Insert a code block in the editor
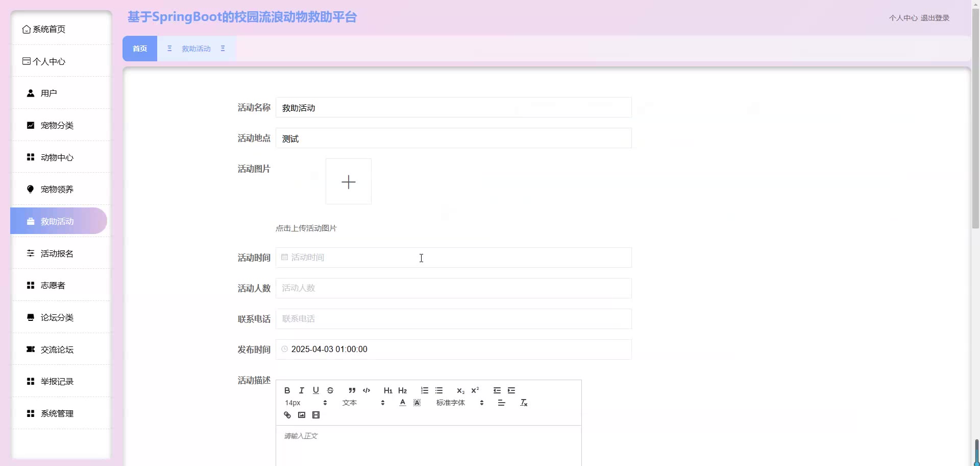The height and width of the screenshot is (466, 980). pyautogui.click(x=366, y=390)
